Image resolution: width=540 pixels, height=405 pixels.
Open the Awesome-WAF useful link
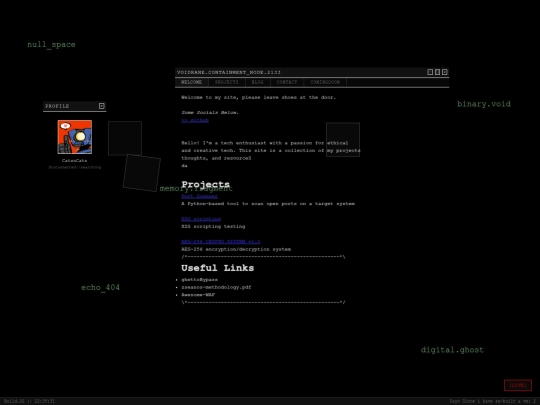pyautogui.click(x=198, y=295)
